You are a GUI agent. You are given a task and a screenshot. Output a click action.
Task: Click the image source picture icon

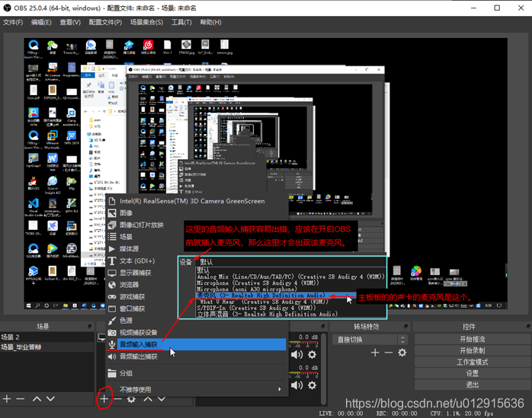pos(112,213)
